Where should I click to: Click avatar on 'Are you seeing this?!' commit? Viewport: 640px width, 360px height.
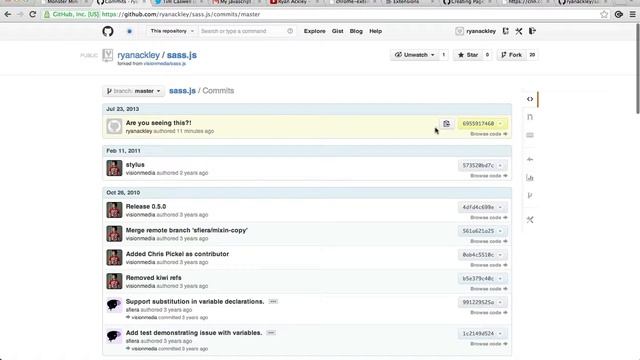coord(114,127)
